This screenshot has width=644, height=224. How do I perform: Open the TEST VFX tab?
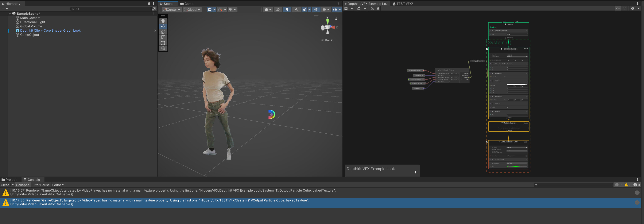[403, 4]
